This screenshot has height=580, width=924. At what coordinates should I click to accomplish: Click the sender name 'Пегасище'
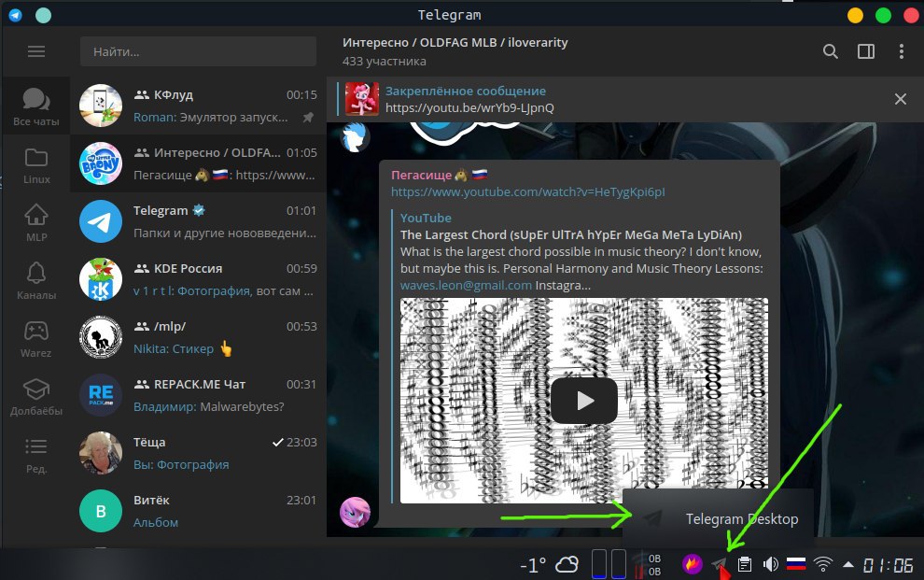pos(421,175)
